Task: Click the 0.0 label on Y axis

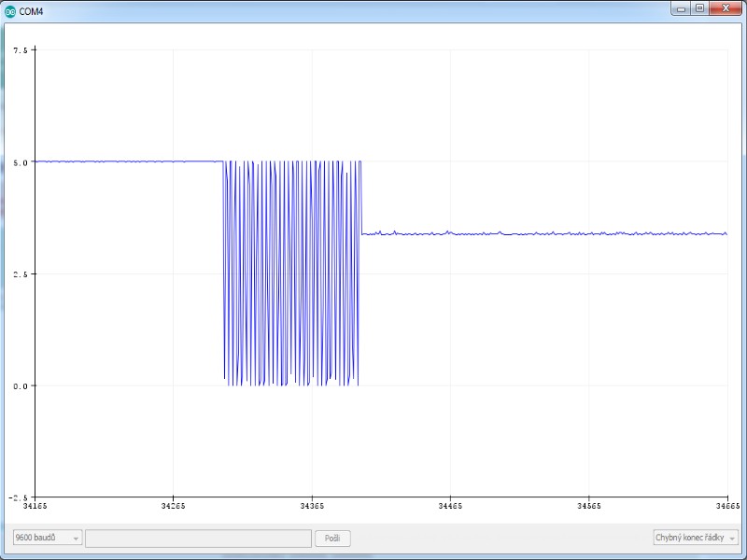Action: [x=21, y=385]
